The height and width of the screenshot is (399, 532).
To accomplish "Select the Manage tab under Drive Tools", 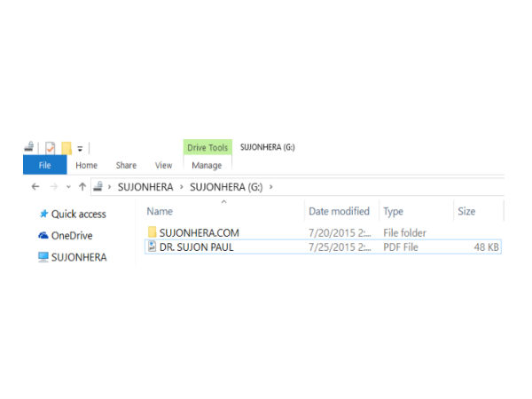I will click(207, 165).
